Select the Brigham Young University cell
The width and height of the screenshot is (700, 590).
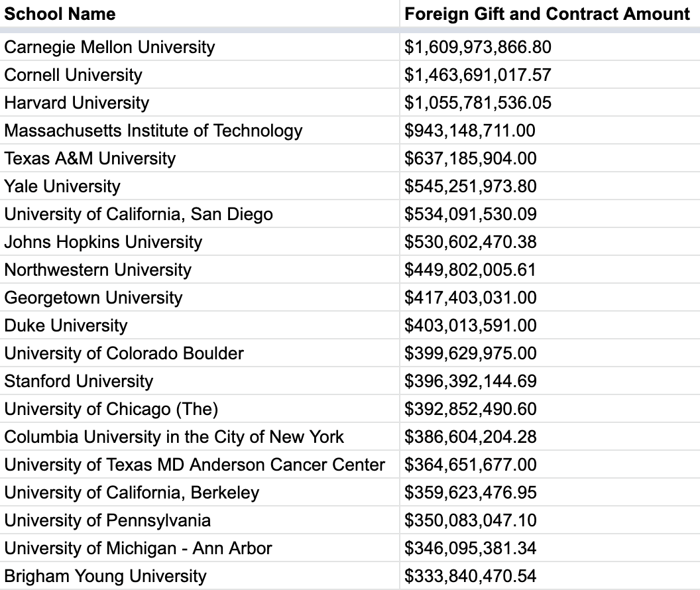105,576
